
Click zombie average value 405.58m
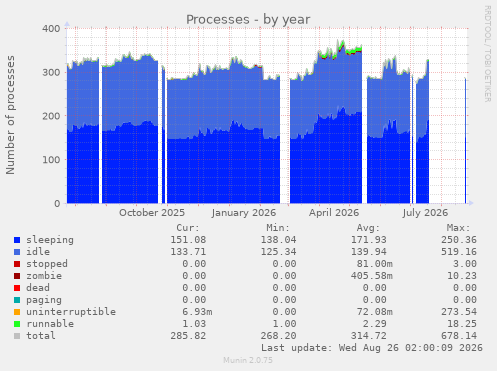coord(372,276)
